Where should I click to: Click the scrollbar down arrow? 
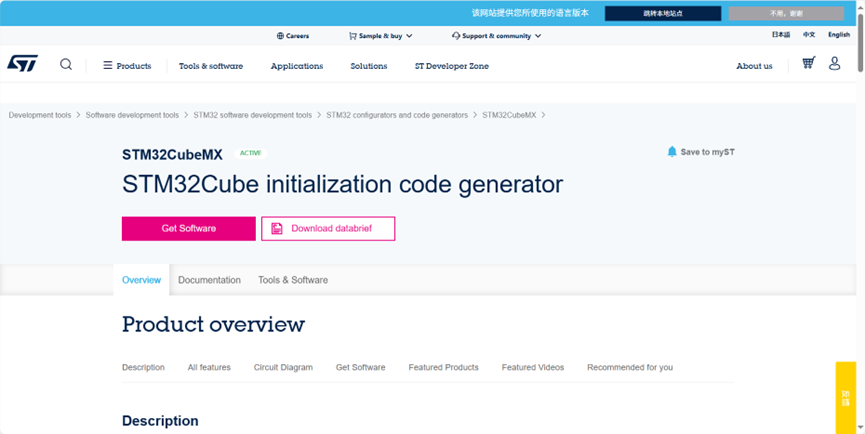(x=861, y=428)
